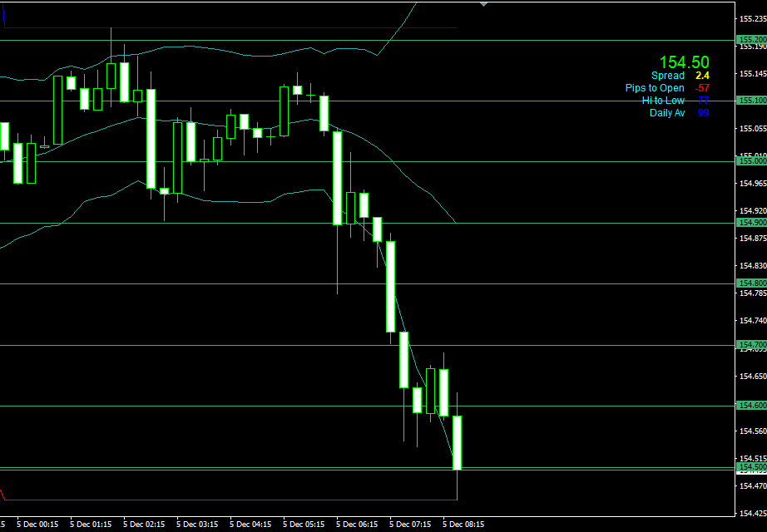Select the 155.000 price level tag
Viewport: 767px width, 532px height.
pyautogui.click(x=751, y=161)
